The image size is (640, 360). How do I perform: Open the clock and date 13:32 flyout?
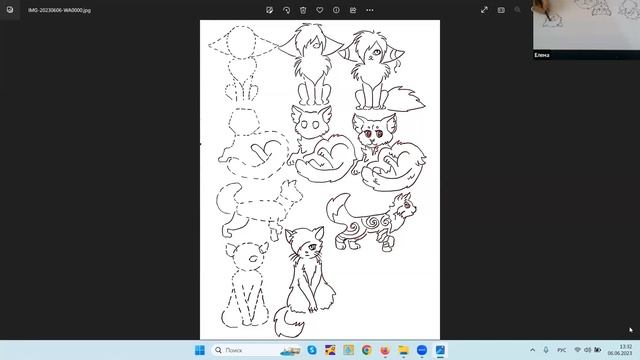tap(620, 350)
